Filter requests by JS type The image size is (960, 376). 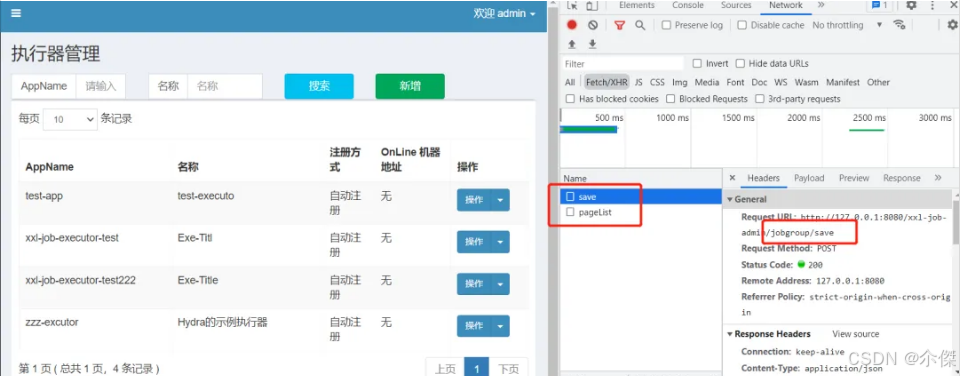click(x=639, y=82)
